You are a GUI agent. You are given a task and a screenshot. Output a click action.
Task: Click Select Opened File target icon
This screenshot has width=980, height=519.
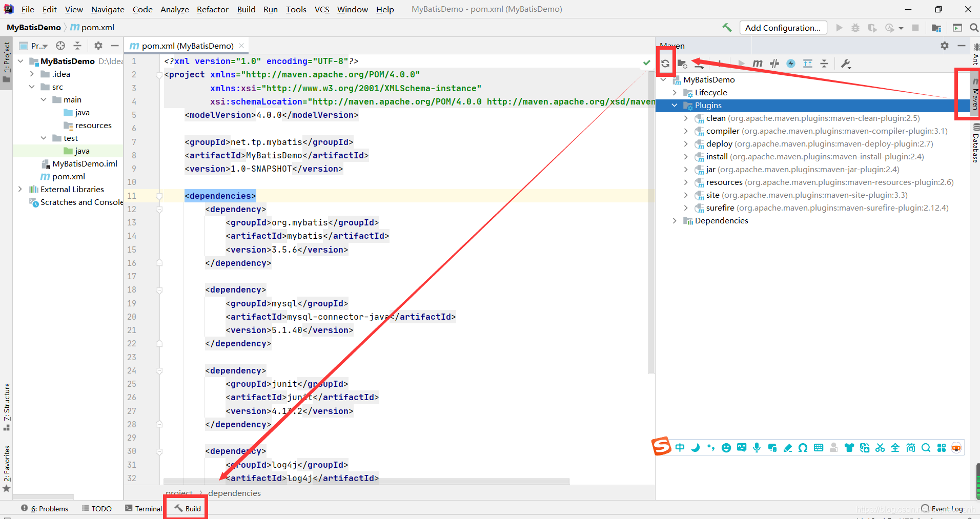60,46
